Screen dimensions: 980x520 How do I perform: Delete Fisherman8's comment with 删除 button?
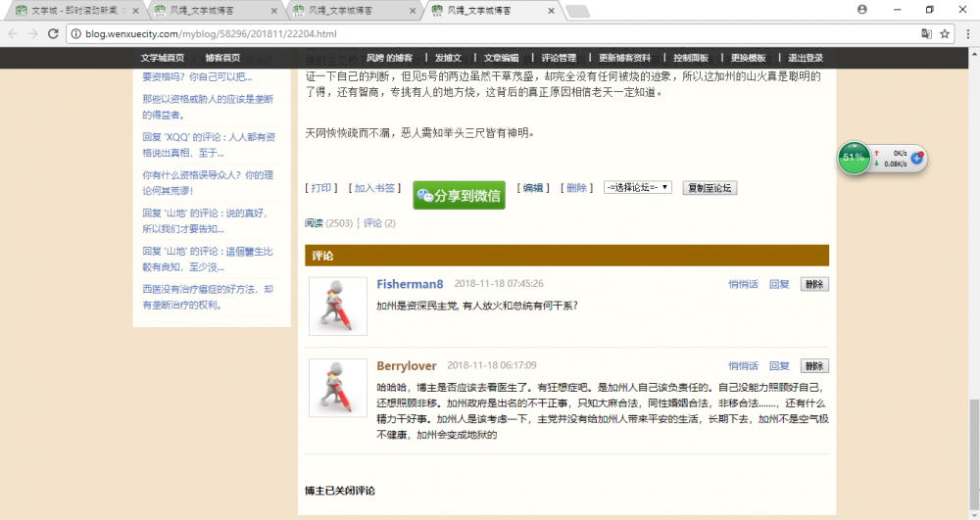tap(814, 284)
